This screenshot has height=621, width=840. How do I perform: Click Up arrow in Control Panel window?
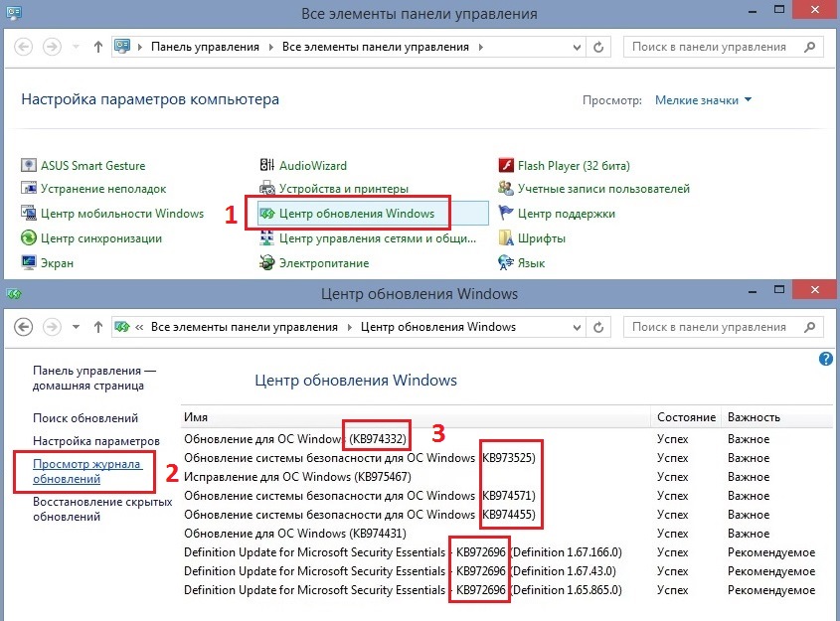point(98,47)
